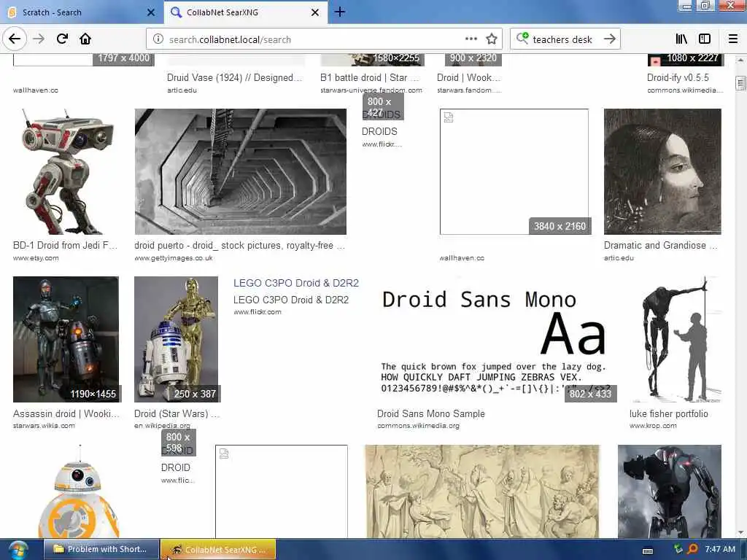Image resolution: width=747 pixels, height=560 pixels.
Task: Reload the current page
Action: (62, 39)
